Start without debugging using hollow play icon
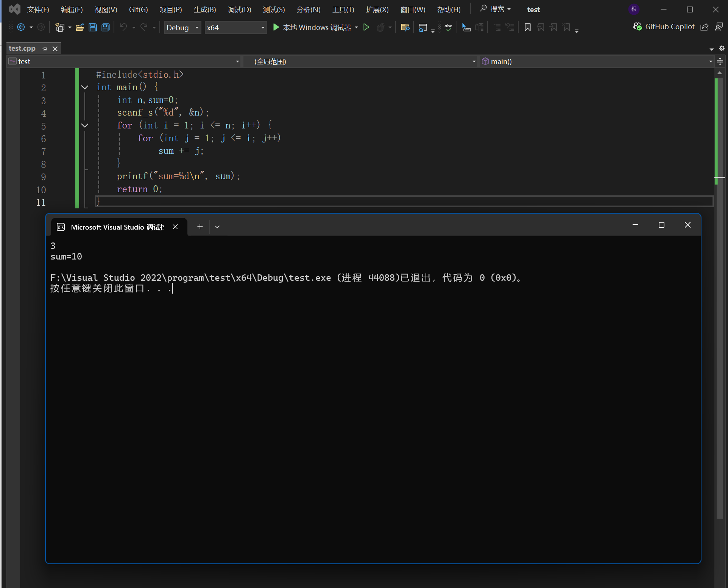This screenshot has width=728, height=588. [366, 27]
